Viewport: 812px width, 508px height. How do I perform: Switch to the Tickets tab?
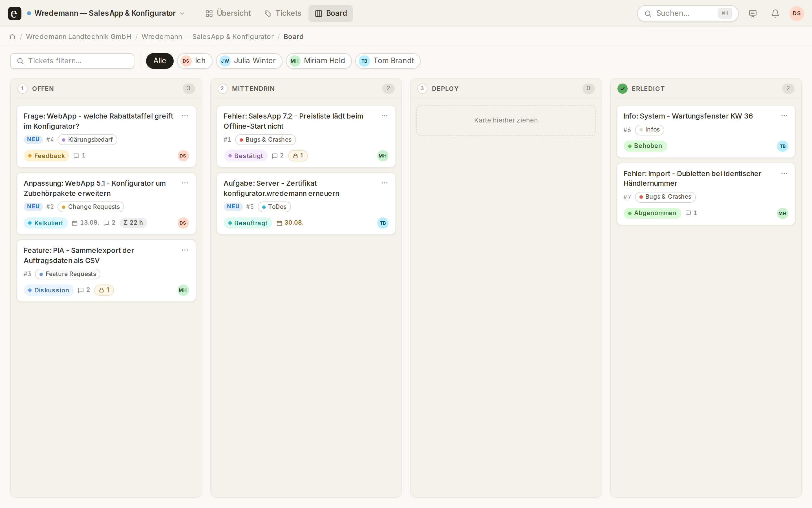(x=283, y=14)
